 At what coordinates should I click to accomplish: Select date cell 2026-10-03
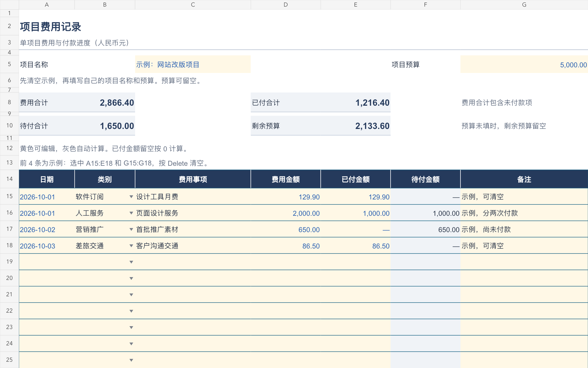pos(47,246)
